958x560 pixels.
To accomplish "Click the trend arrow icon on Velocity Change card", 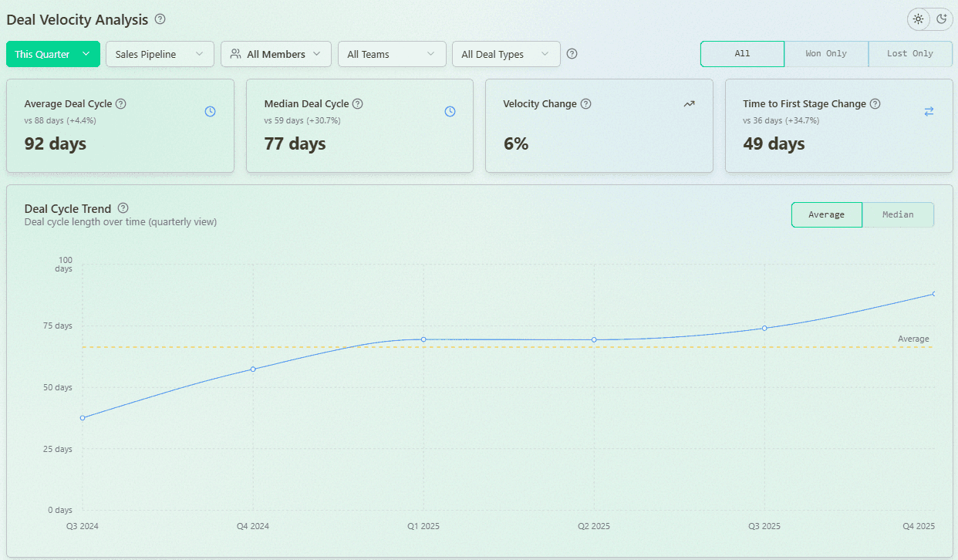I will click(x=689, y=103).
